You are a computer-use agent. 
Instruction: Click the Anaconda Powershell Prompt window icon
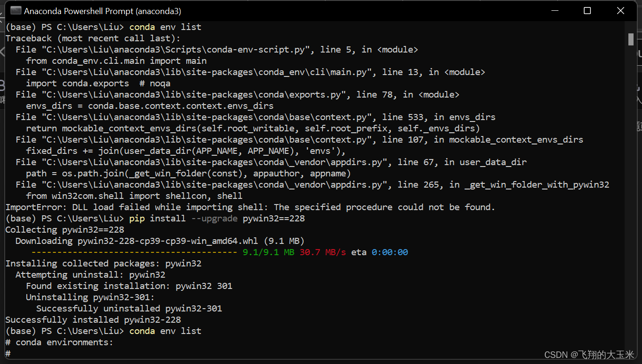click(15, 11)
